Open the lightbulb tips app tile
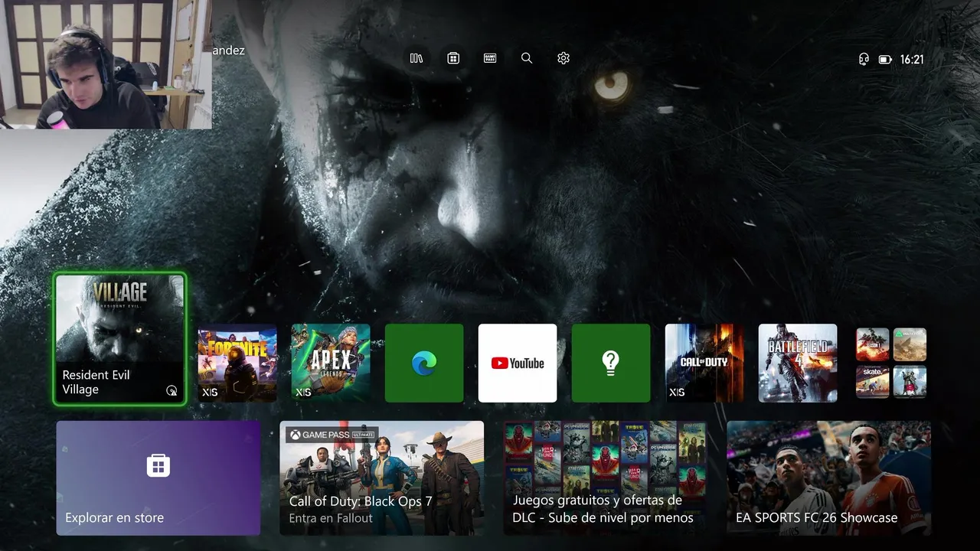980x551 pixels. (611, 363)
